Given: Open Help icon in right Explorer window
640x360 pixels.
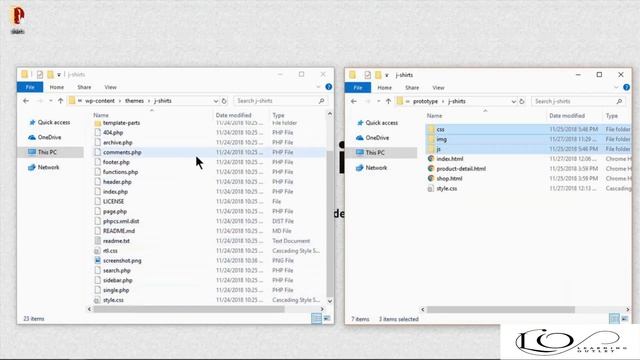Looking at the screenshot, I should click(x=627, y=87).
